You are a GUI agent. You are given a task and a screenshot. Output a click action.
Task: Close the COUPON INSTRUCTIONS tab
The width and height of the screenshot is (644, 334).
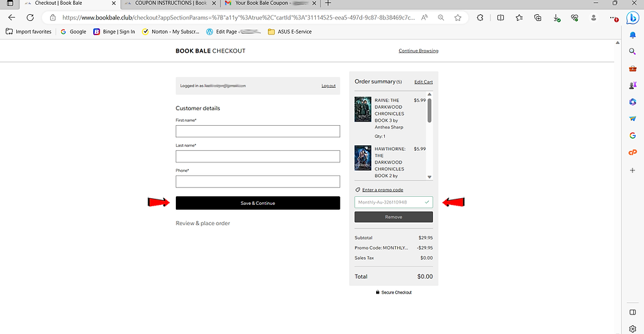tap(214, 3)
